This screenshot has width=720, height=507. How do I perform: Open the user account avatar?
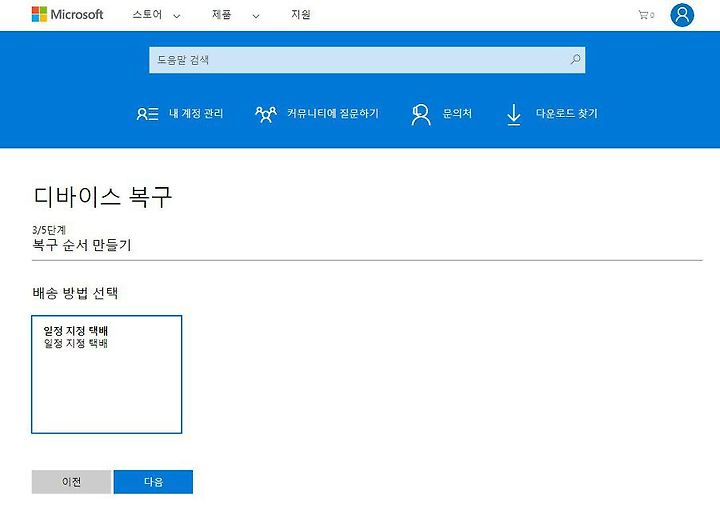[682, 15]
